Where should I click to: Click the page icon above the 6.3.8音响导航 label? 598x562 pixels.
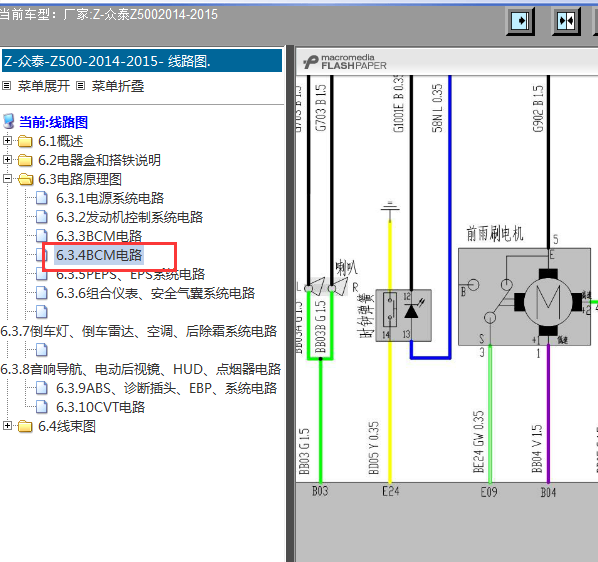coord(42,350)
